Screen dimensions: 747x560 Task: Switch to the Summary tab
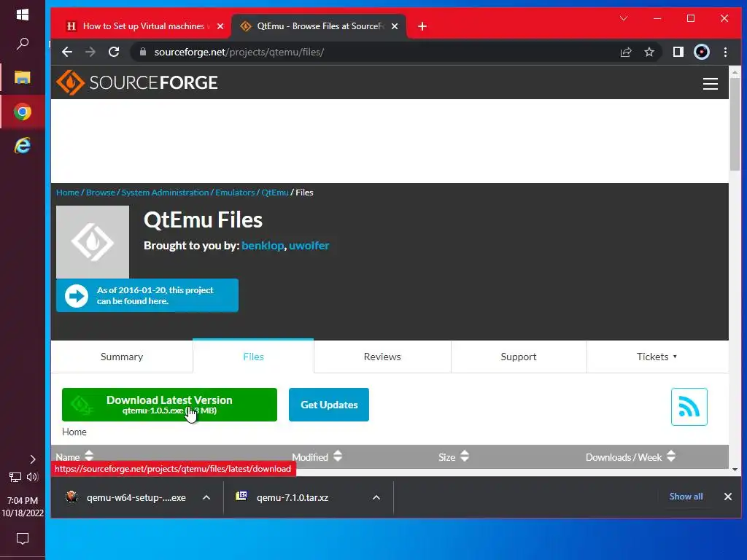coord(122,357)
